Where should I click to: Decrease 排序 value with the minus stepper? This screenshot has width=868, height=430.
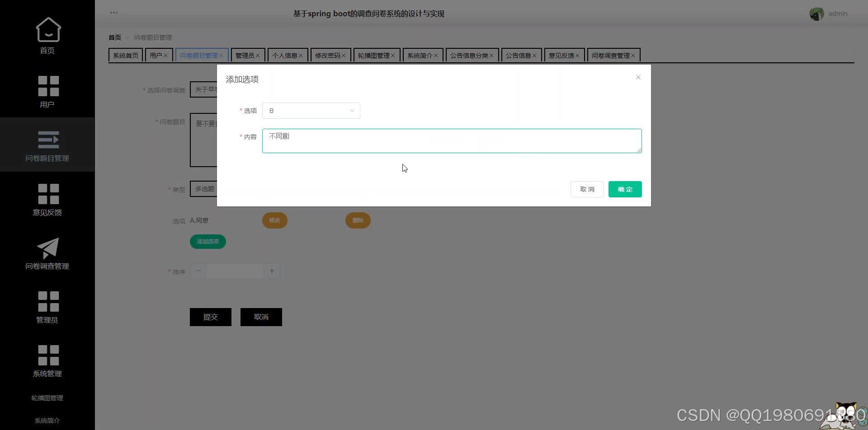(x=198, y=271)
